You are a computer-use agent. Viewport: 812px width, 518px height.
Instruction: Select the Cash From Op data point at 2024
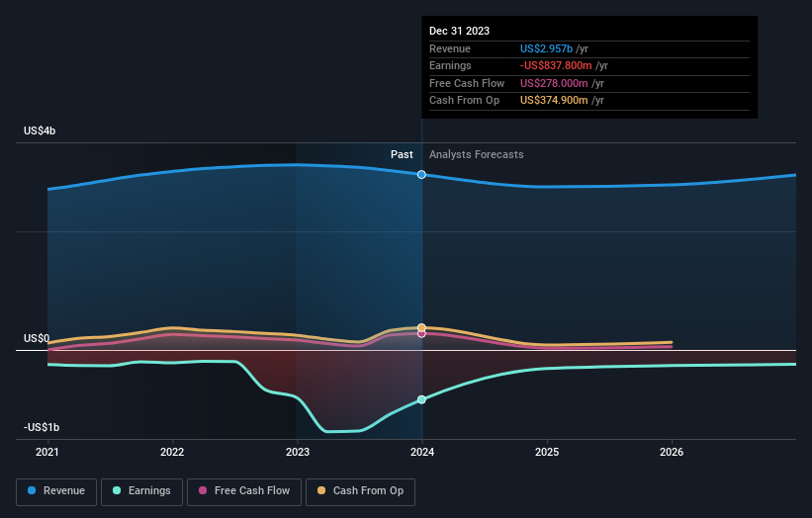click(x=421, y=327)
